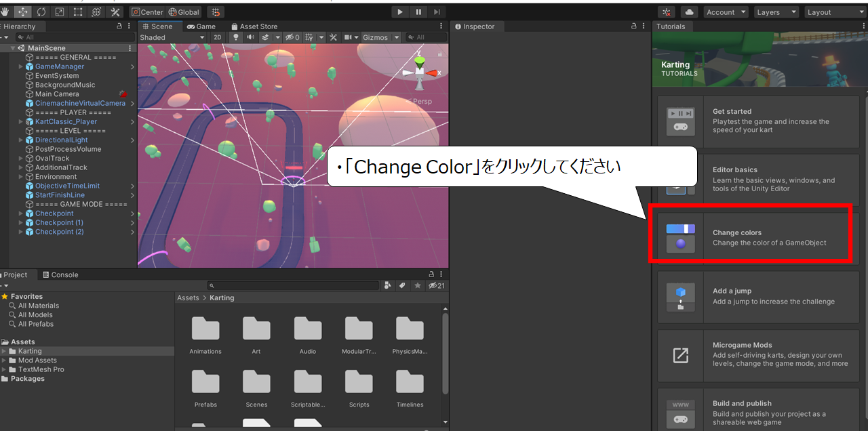Select the Scene tab

161,26
